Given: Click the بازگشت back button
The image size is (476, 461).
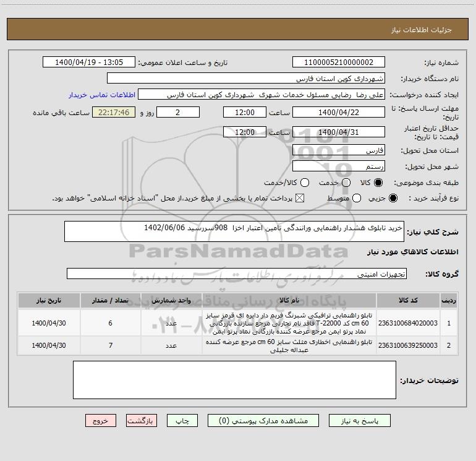Looking at the screenshot, I should coord(142,421).
